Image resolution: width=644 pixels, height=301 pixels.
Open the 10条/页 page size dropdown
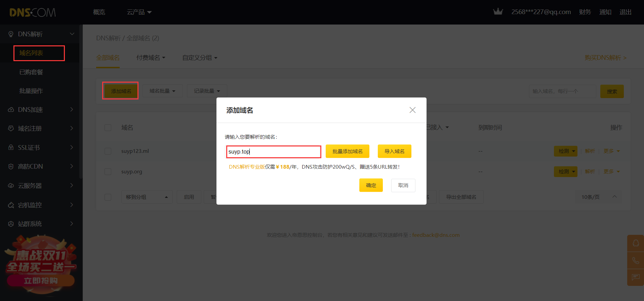[x=599, y=197]
